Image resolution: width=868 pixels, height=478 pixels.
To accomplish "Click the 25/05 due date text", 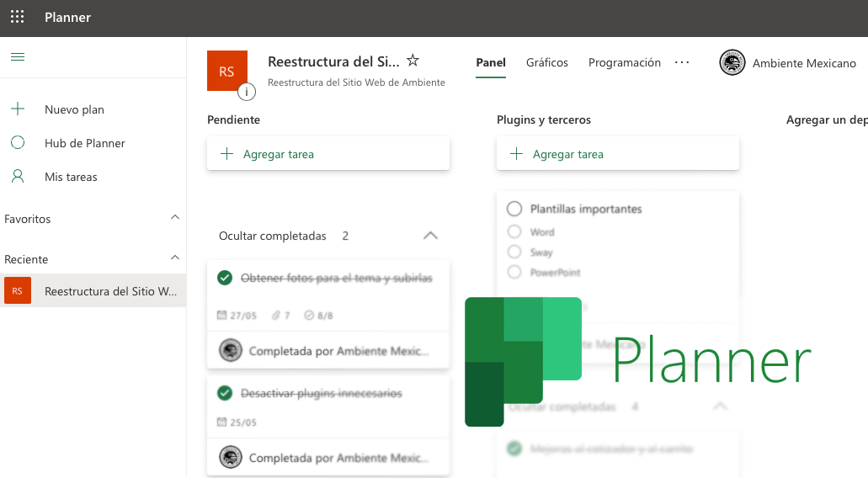I will click(243, 422).
